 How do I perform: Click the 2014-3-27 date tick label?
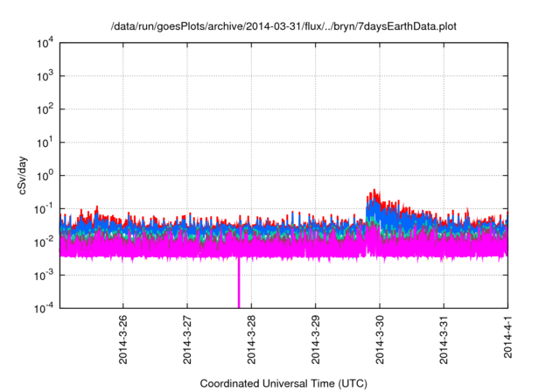(x=187, y=339)
